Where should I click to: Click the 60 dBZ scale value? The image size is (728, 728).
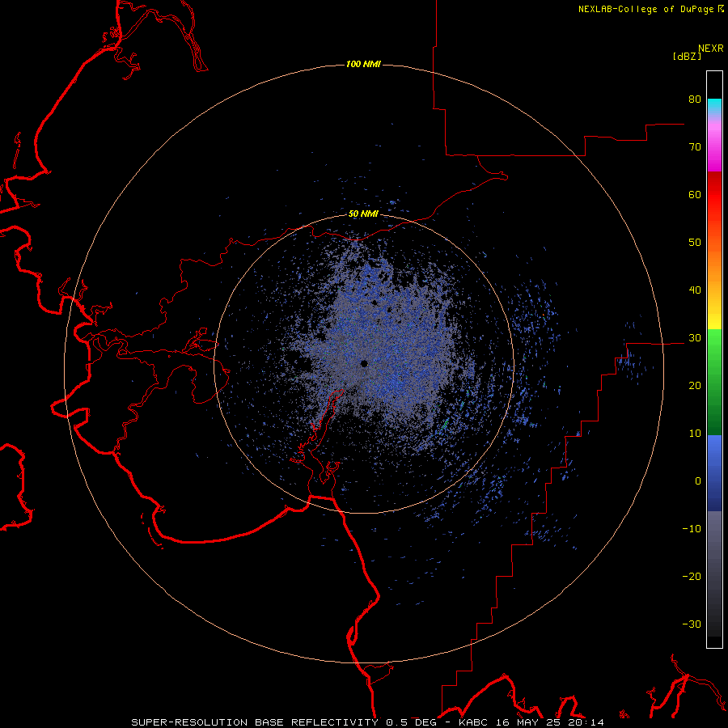[695, 194]
